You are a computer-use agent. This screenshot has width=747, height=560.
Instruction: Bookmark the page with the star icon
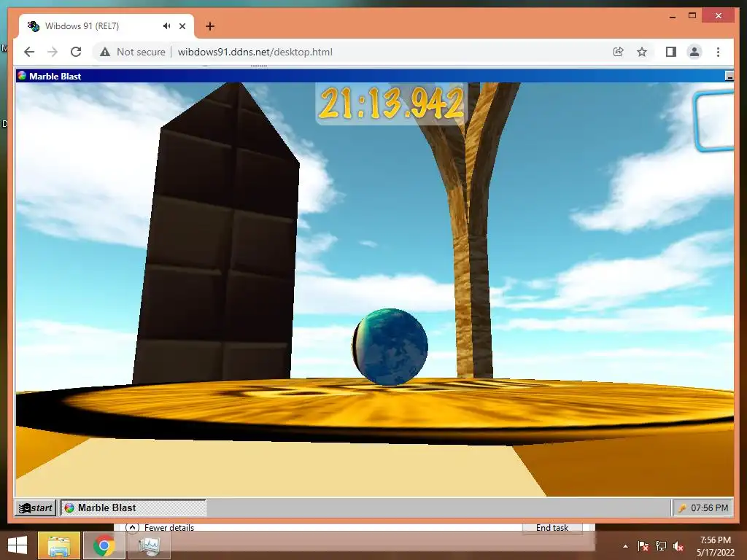(642, 52)
